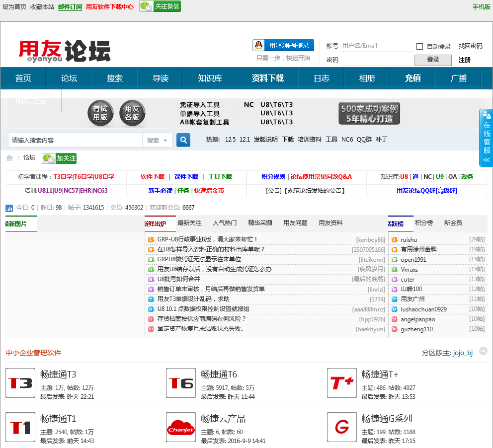493x448 pixels.
Task: Open the 畅捷通G系列 forum logo
Action: point(342,427)
